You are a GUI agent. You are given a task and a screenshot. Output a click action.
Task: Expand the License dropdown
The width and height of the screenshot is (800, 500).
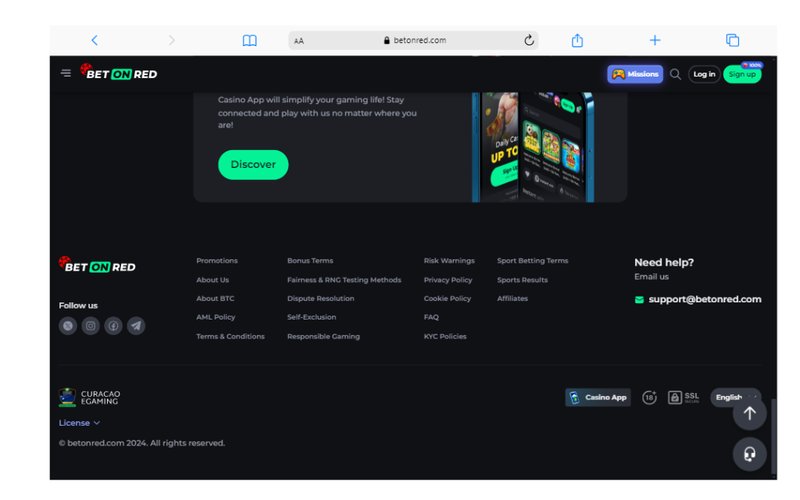(79, 423)
